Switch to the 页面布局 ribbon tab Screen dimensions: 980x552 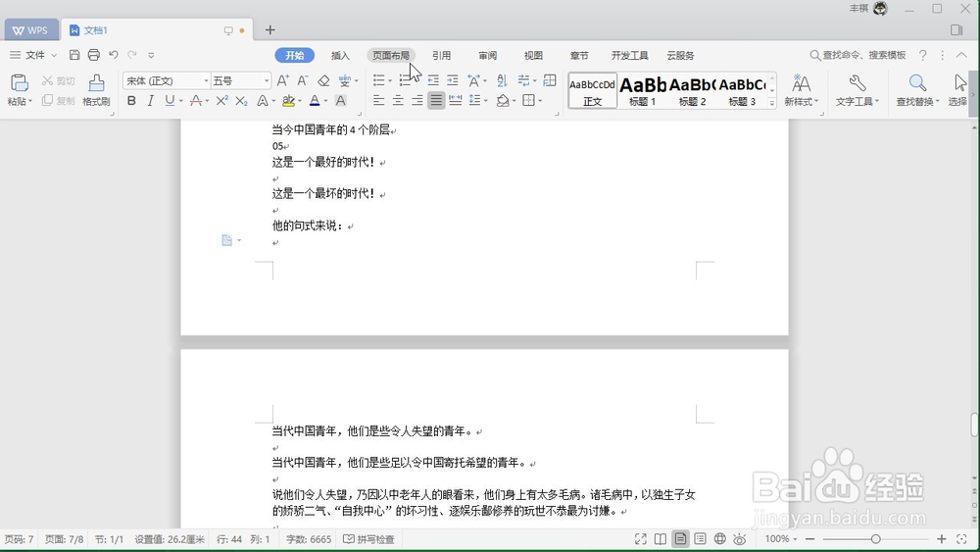pos(391,55)
